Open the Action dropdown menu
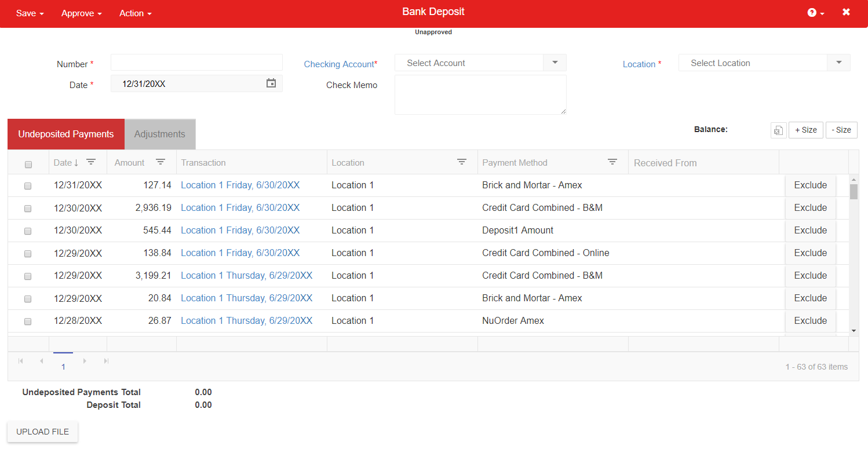This screenshot has height=449, width=868. coord(136,13)
